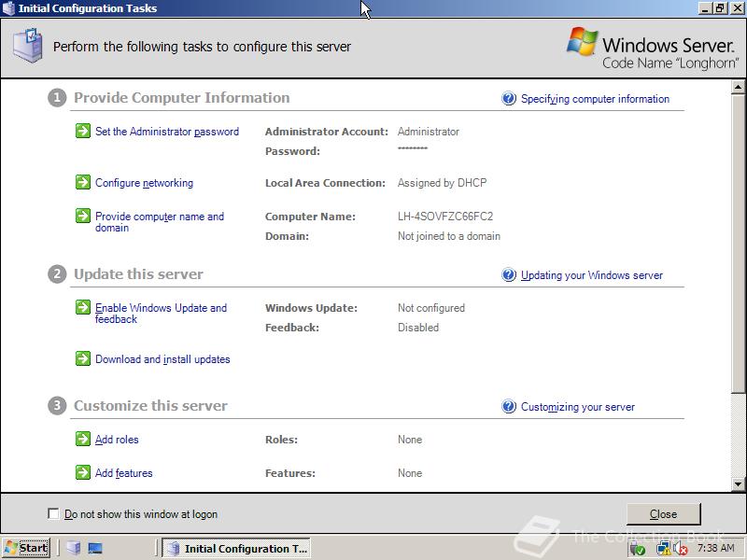Open Configure networking link
Viewport: 747px width, 560px height.
pos(145,183)
